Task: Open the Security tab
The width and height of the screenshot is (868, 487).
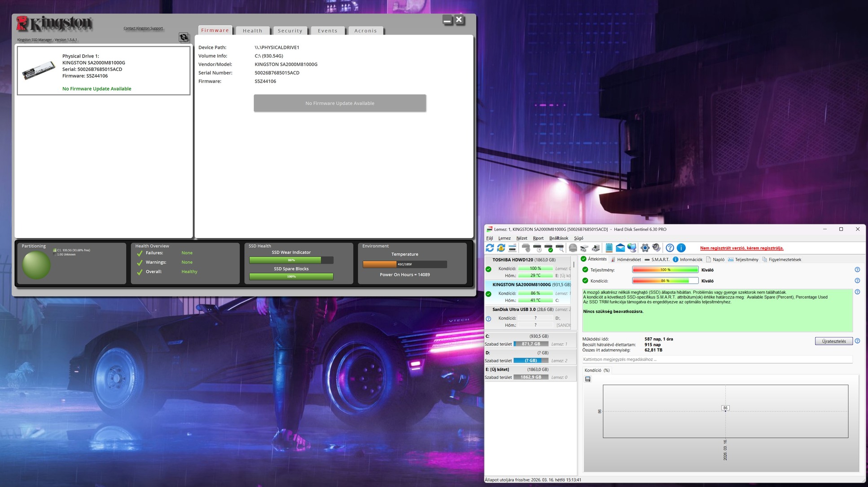Action: tap(290, 31)
